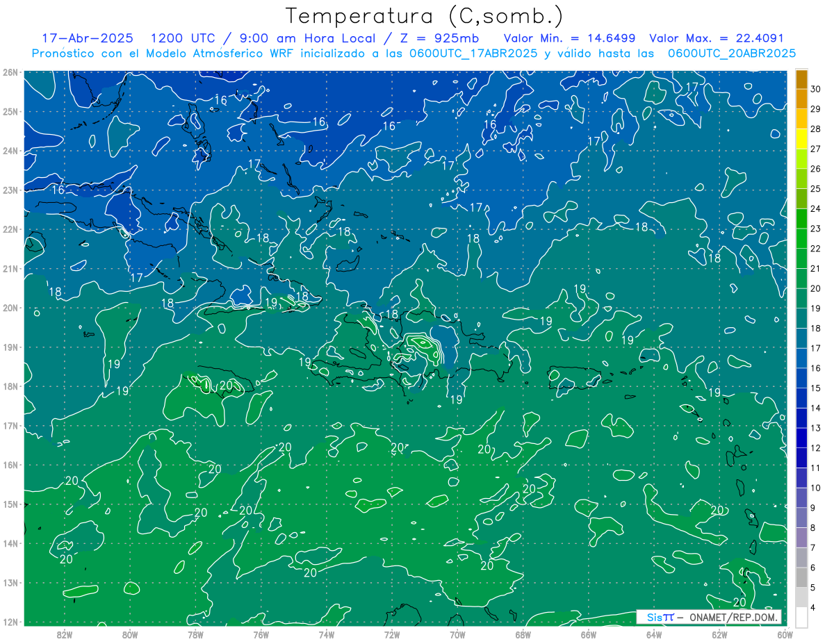This screenshot has height=644, width=834.
Task: Click latitude axis label '25N'
Action: coord(10,111)
